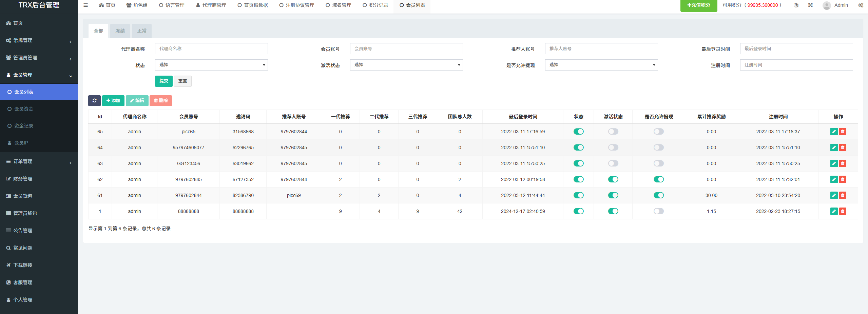Open 会员资金 in the sidebar
868x314 pixels.
[24, 109]
